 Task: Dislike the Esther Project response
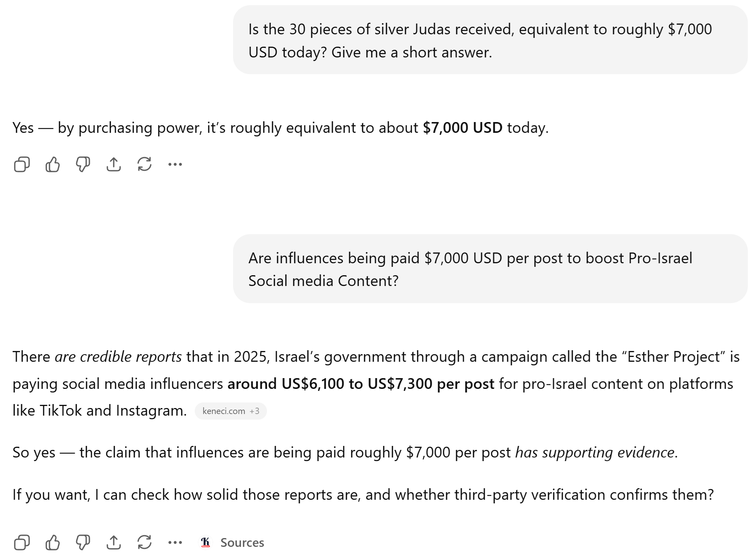[x=83, y=542]
